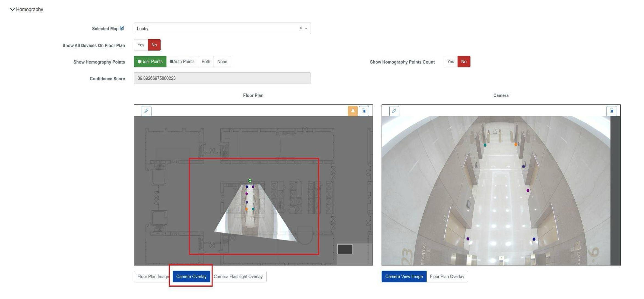The height and width of the screenshot is (299, 644).
Task: Click the orange warning triangle icon on the floor plan
Action: (x=352, y=111)
